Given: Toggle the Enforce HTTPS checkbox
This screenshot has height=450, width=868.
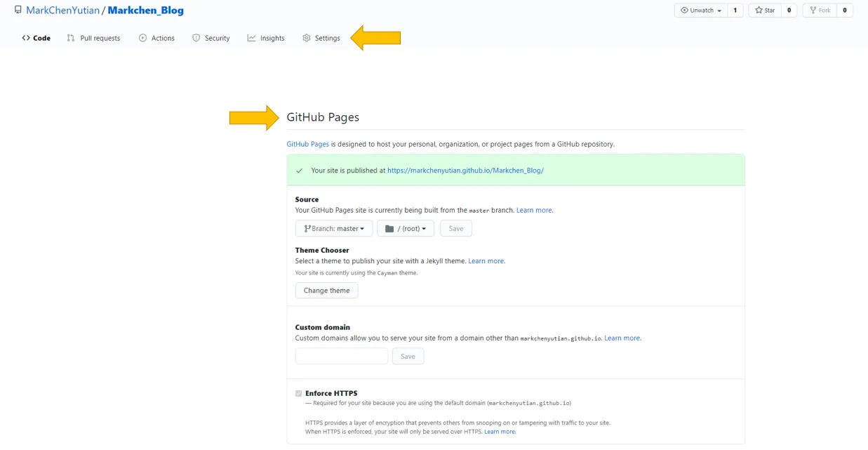Looking at the screenshot, I should [299, 394].
